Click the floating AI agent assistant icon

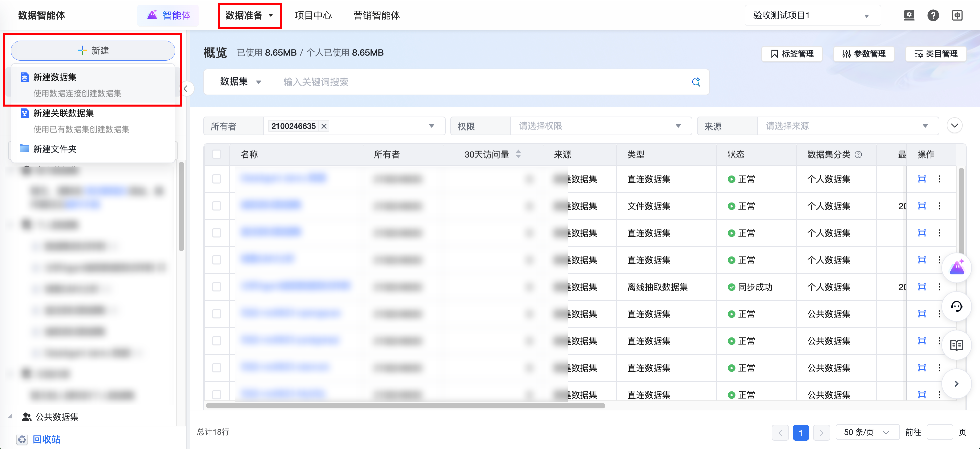coord(956,267)
